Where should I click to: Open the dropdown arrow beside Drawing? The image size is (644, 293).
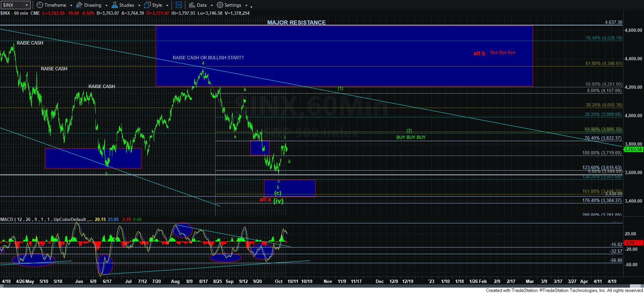click(x=106, y=5)
